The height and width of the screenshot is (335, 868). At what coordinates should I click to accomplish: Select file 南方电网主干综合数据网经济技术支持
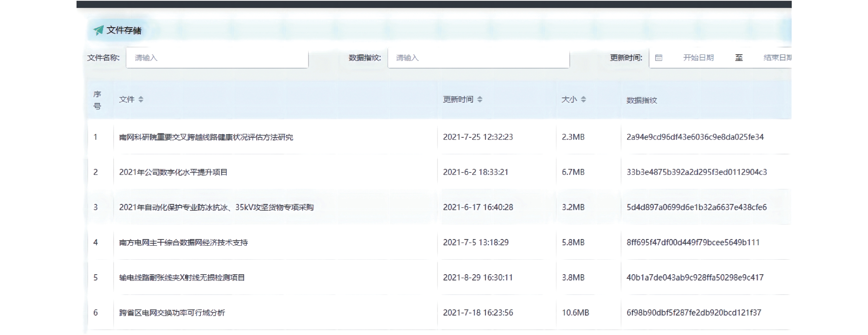tap(183, 242)
